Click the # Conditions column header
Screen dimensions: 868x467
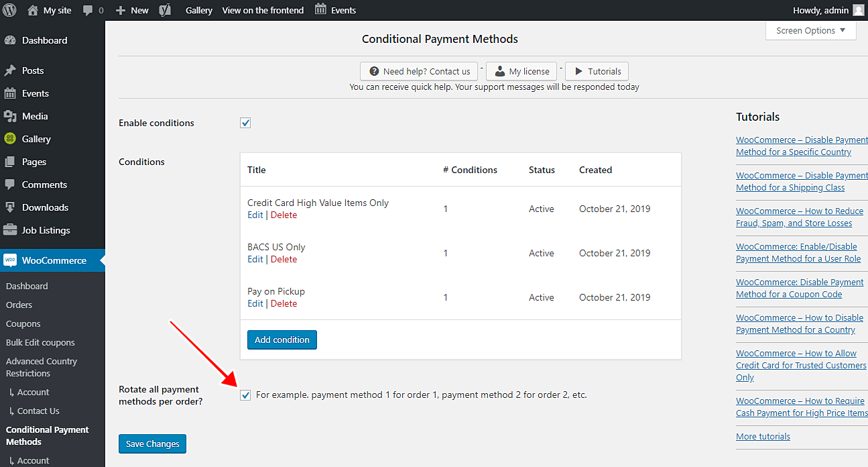tap(470, 170)
